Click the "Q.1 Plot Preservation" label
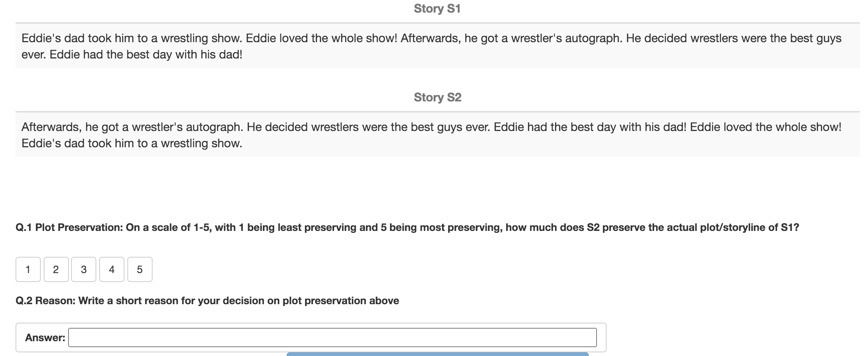868x356 pixels. pyautogui.click(x=69, y=227)
